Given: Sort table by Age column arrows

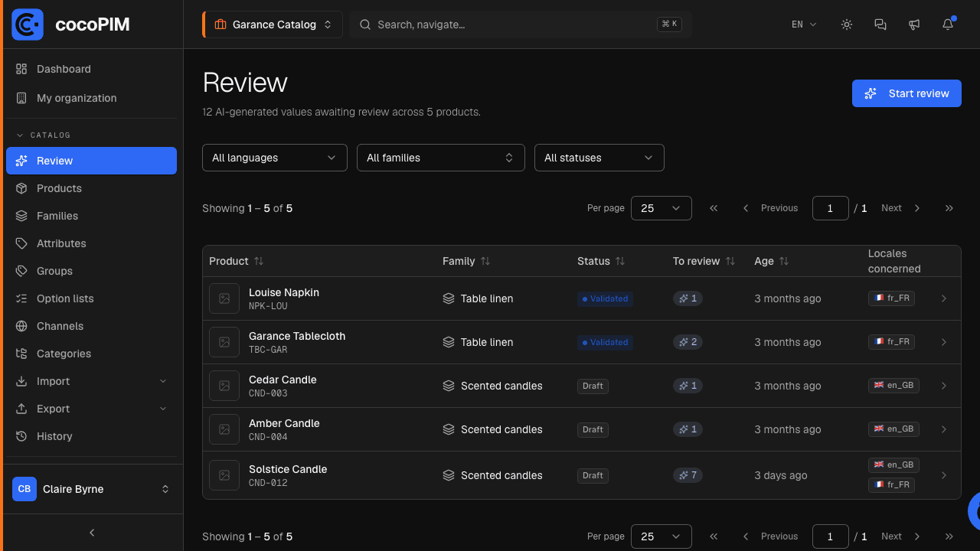Looking at the screenshot, I should (784, 261).
